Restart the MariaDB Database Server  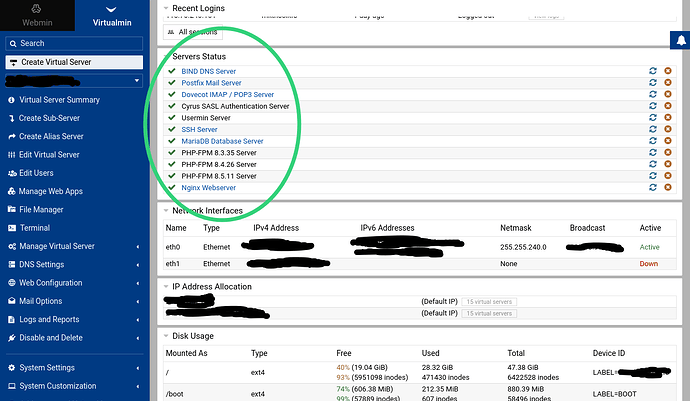click(653, 141)
